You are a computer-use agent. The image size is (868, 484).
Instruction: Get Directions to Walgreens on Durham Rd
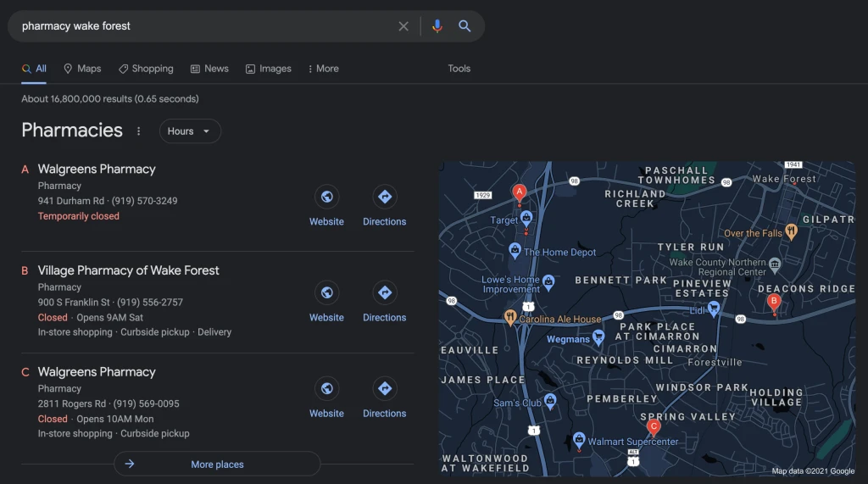pos(384,205)
